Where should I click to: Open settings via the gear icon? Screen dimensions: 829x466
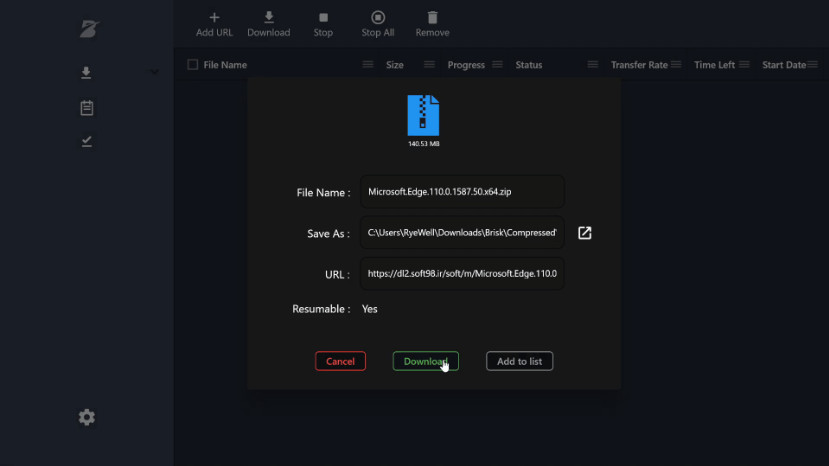click(x=87, y=417)
